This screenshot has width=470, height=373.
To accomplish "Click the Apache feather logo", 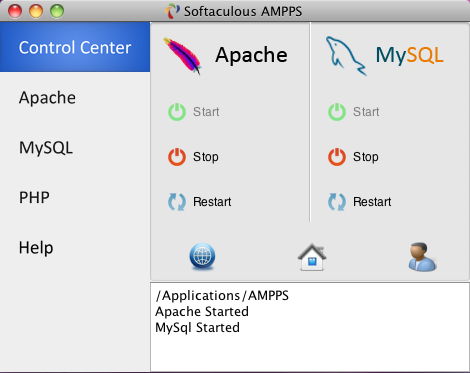I will pos(182,56).
